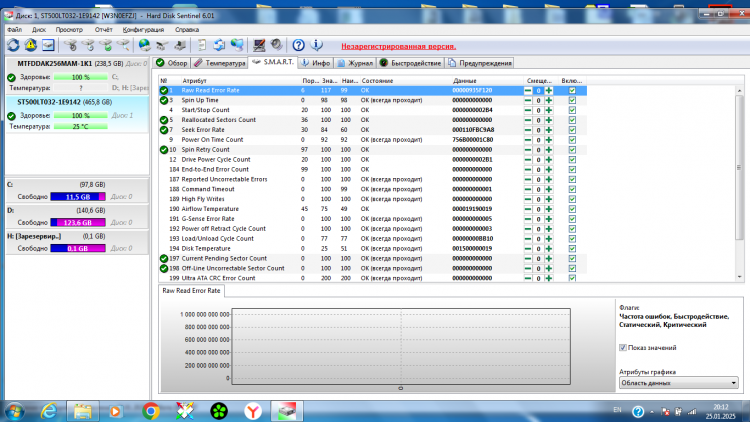Toggle the enable checkbox for End-to-End Error Count

pos(572,169)
